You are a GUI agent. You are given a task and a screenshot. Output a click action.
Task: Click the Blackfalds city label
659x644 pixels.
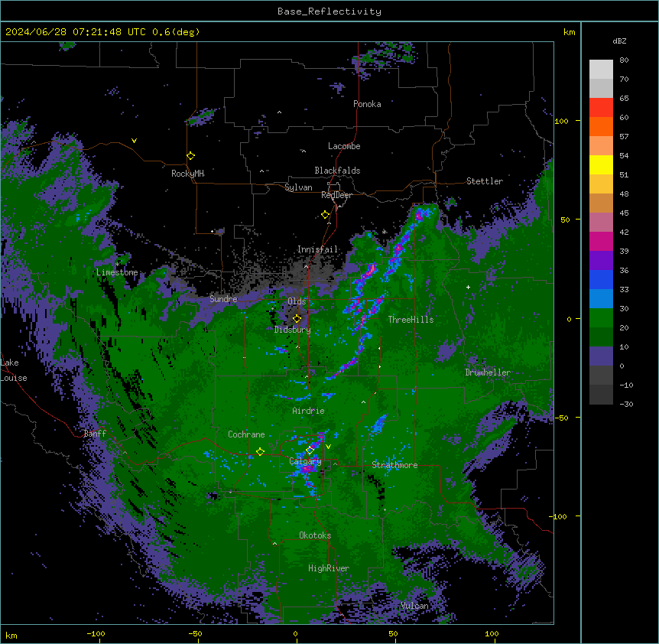pyautogui.click(x=337, y=171)
